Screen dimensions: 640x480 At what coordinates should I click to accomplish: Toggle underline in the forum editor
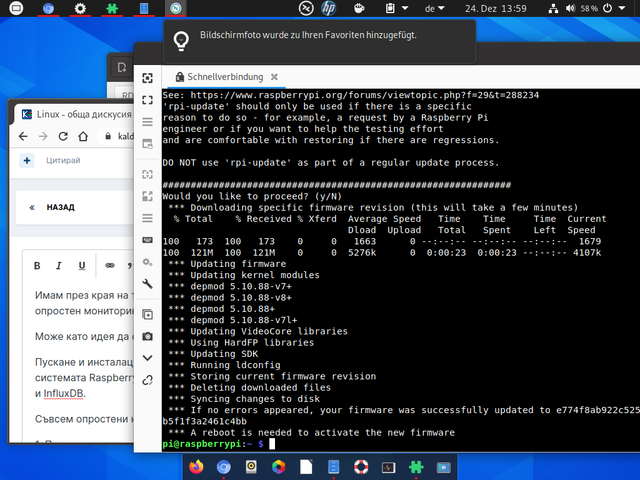(82, 266)
